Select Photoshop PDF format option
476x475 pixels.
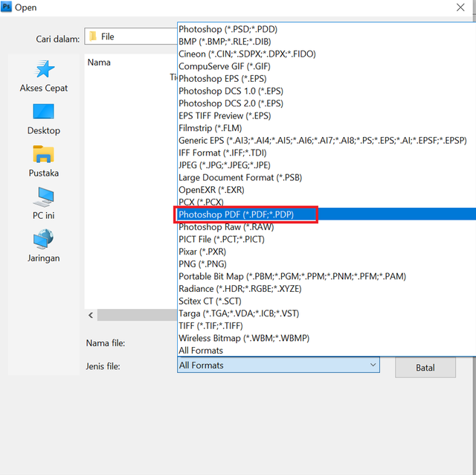point(327,214)
